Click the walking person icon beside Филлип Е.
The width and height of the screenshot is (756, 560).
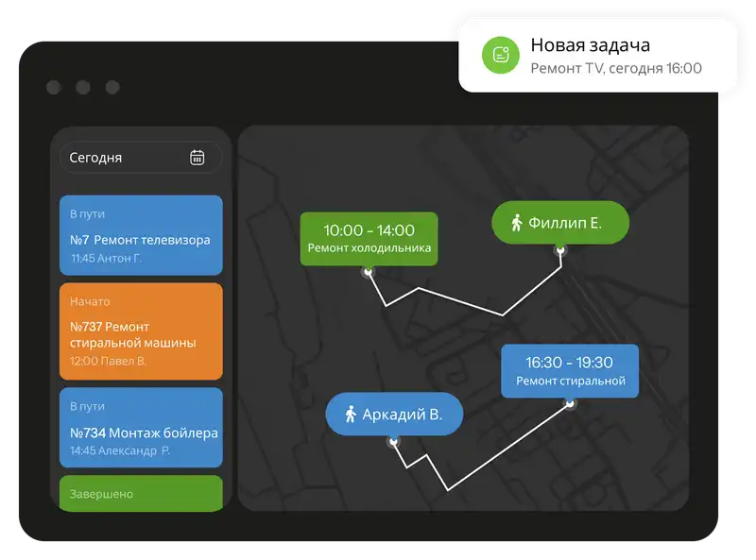coord(517,224)
